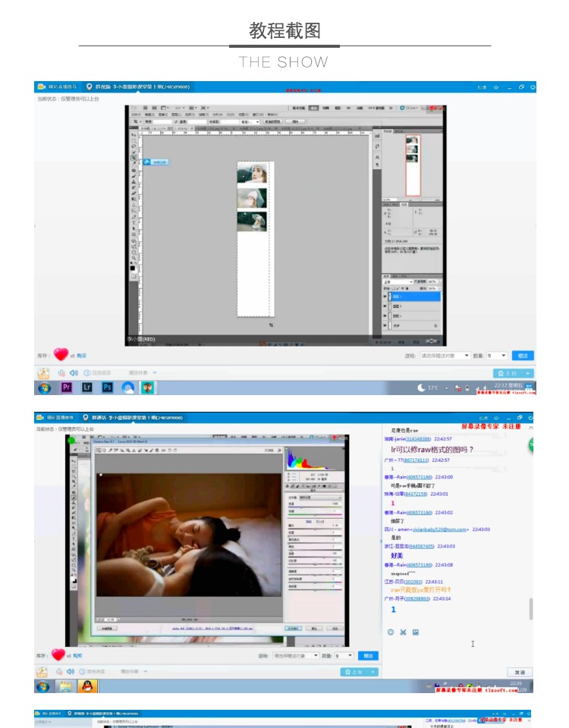This screenshot has height=728, width=569.
Task: Click the speaker volume icon in the QQ chat screenshot
Action: 71,671
